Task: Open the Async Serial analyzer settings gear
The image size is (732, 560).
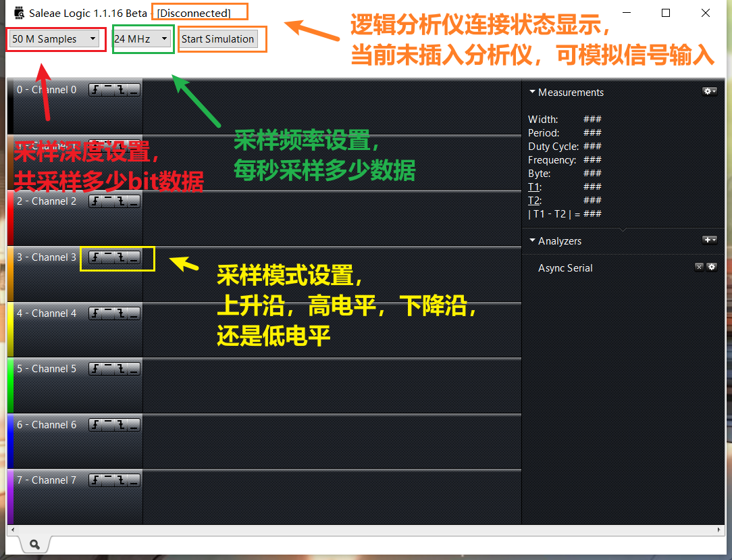Action: click(x=711, y=267)
